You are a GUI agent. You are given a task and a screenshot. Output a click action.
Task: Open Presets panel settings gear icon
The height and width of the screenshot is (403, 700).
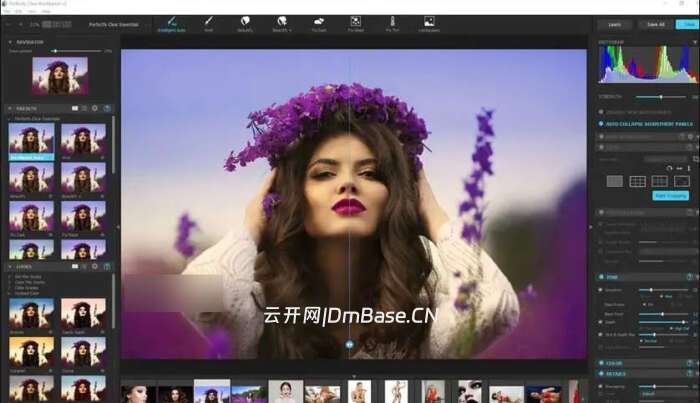pos(95,108)
